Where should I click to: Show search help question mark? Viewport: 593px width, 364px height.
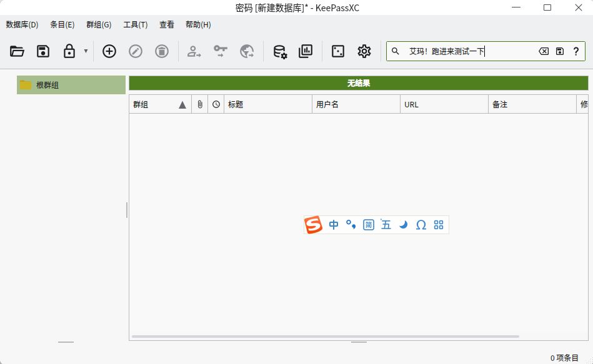tap(576, 51)
